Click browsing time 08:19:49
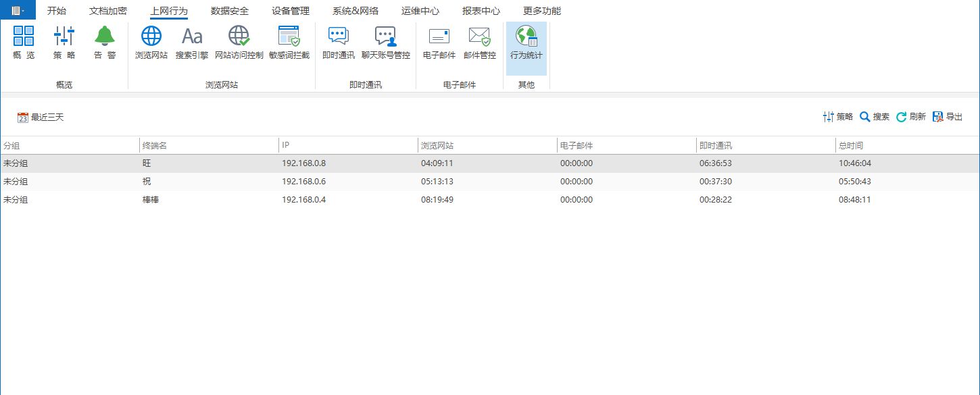The width and height of the screenshot is (980, 395). 437,200
